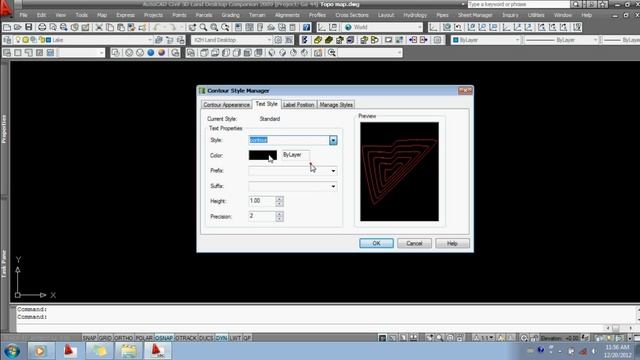The width and height of the screenshot is (640, 360).
Task: Click the Copy icon in toolbar
Action: (x=110, y=27)
